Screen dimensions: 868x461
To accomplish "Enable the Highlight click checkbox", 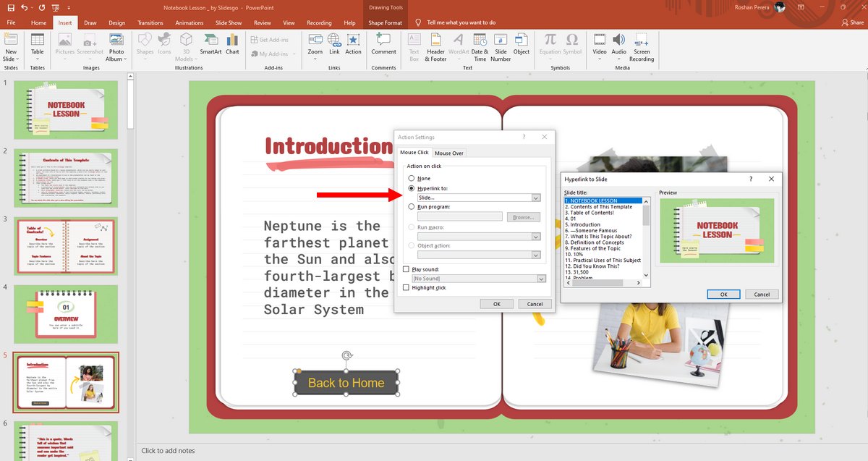I will (406, 288).
